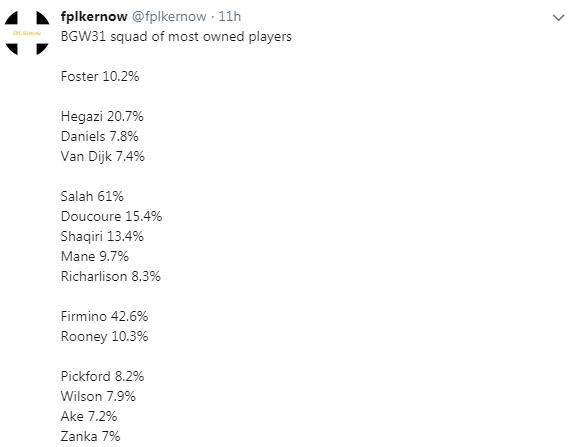Click the Pickford 8.2% line

(x=102, y=376)
